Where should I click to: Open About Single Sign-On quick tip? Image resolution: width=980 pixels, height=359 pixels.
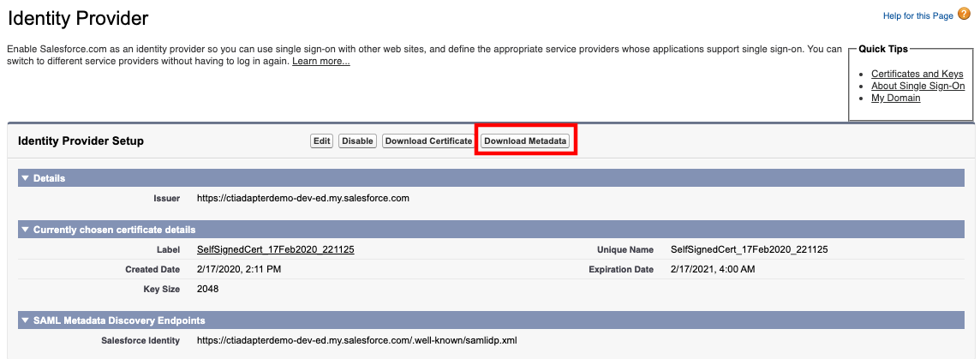(917, 86)
